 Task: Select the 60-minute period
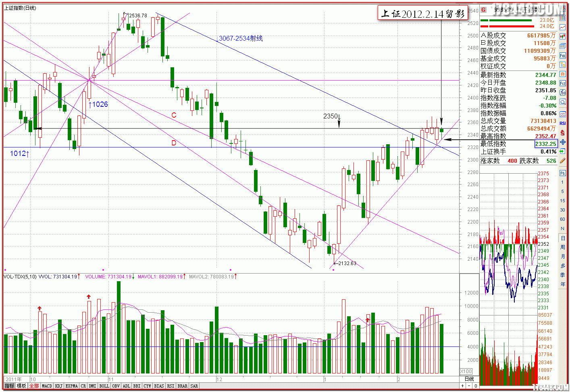point(563,219)
